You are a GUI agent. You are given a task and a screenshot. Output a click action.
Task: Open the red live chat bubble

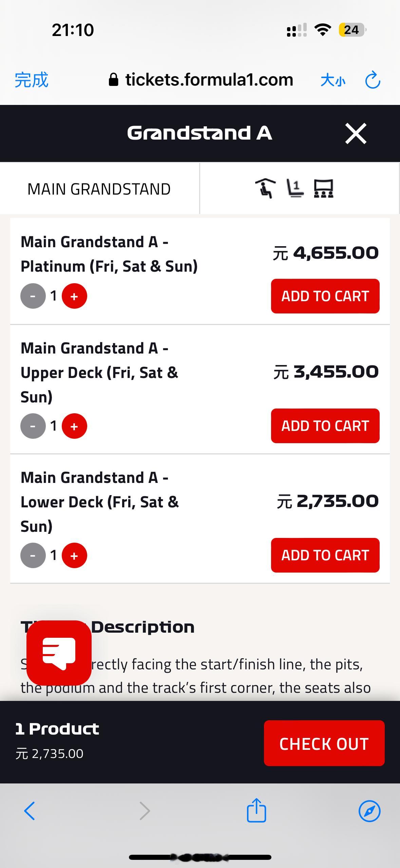tap(59, 653)
